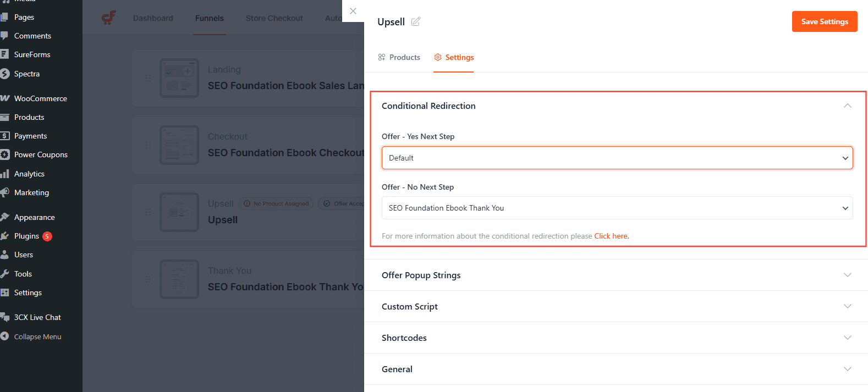
Task: Click the Landing step thumbnail
Action: tap(179, 78)
